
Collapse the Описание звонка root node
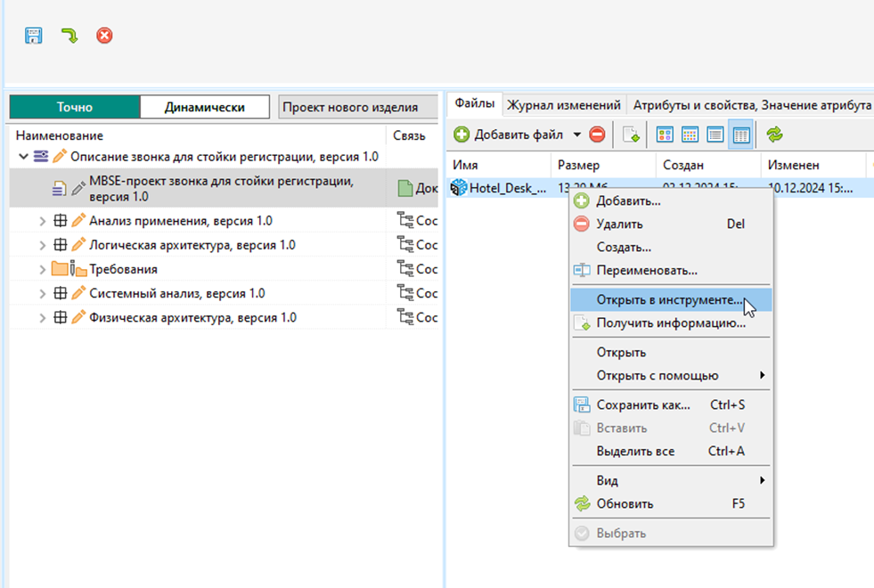[23, 157]
